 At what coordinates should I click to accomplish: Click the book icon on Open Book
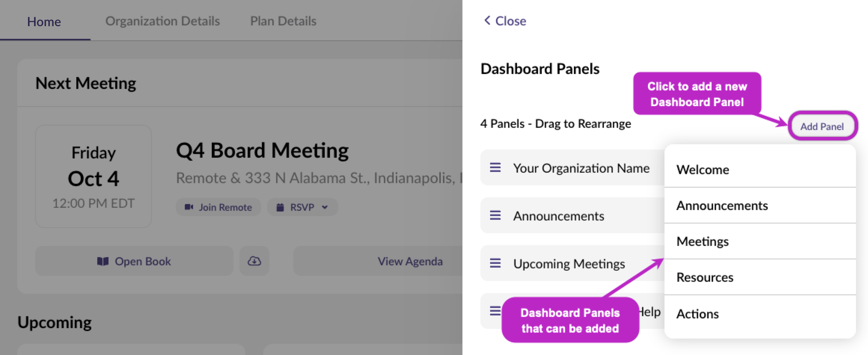tap(103, 261)
